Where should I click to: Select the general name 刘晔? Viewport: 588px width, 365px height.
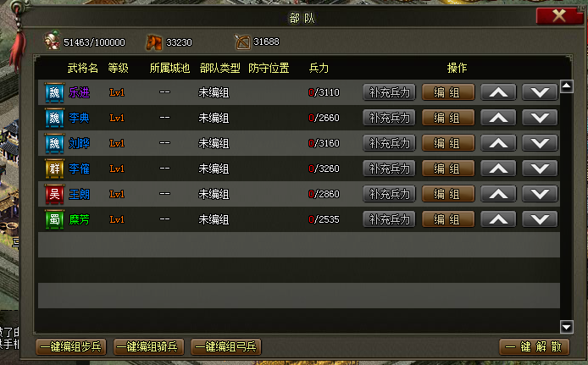[79, 143]
